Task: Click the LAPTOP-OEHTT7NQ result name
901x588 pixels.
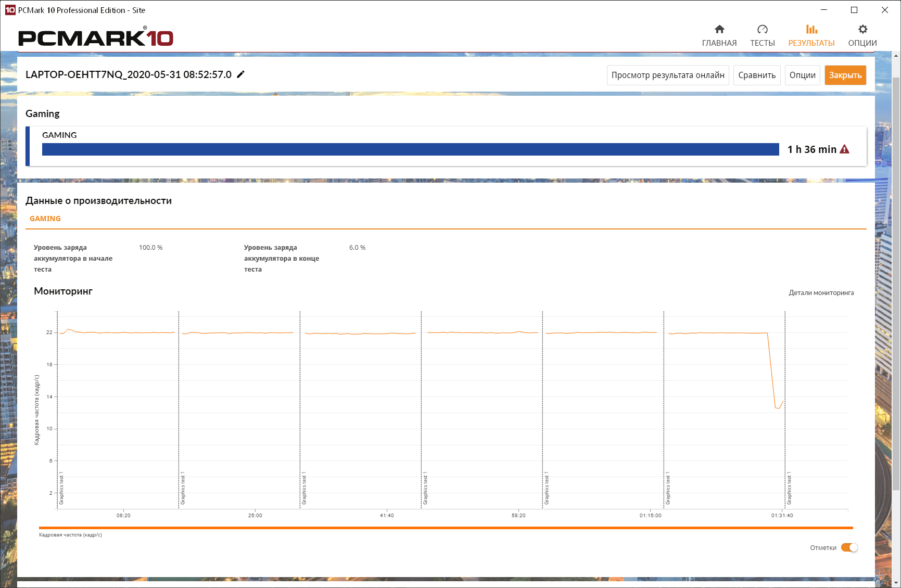Action: [x=129, y=74]
